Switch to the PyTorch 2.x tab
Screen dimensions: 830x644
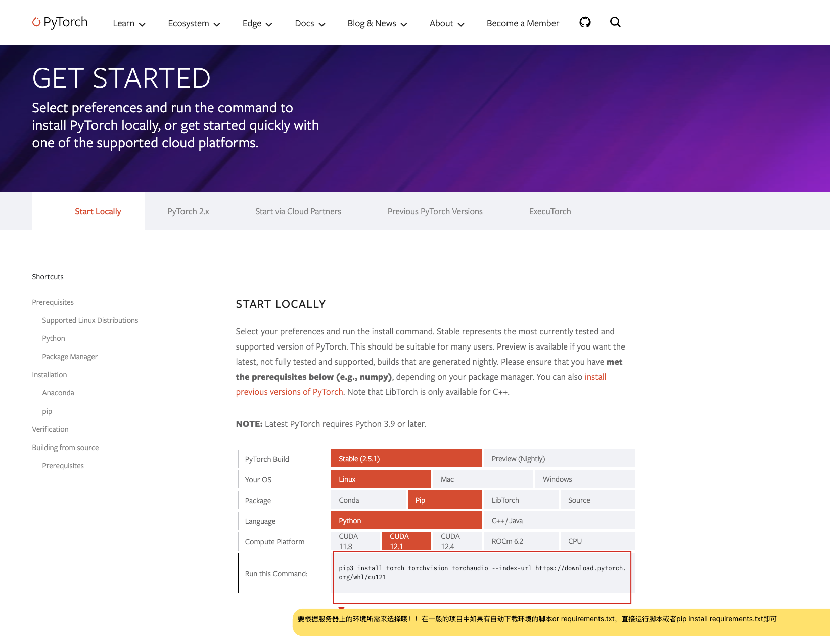coord(188,211)
